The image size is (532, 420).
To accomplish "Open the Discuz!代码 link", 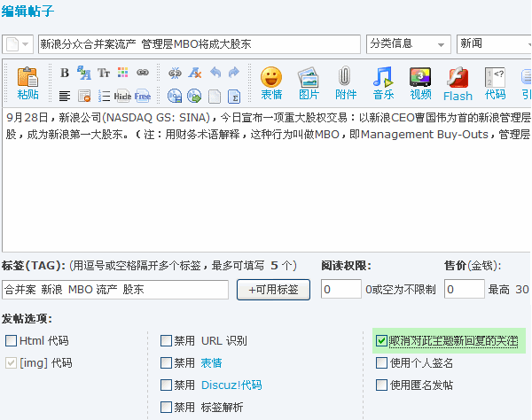I will click(x=231, y=385).
